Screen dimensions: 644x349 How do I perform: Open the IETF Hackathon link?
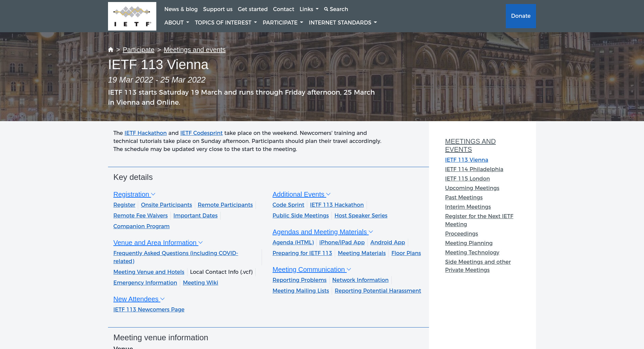point(146,133)
